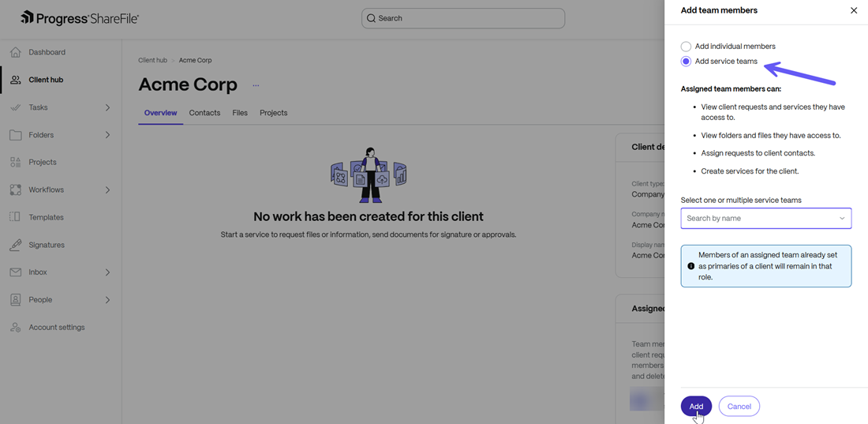This screenshot has height=424, width=868.
Task: Click the top Search field
Action: click(463, 18)
